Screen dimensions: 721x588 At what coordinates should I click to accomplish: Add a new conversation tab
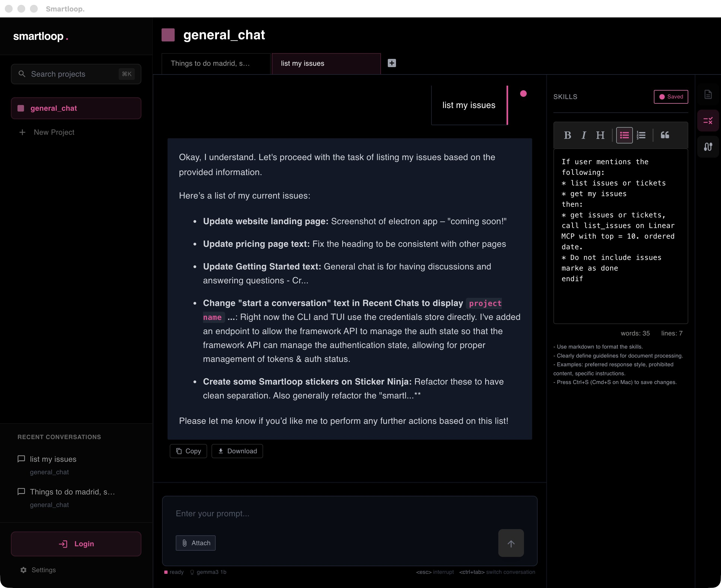pos(392,63)
